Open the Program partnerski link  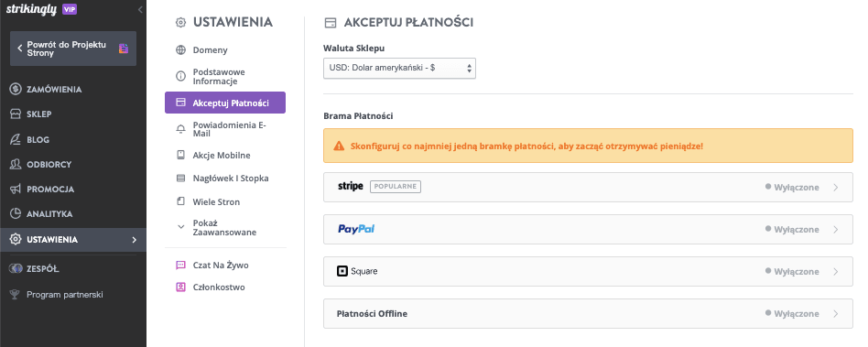click(x=65, y=295)
